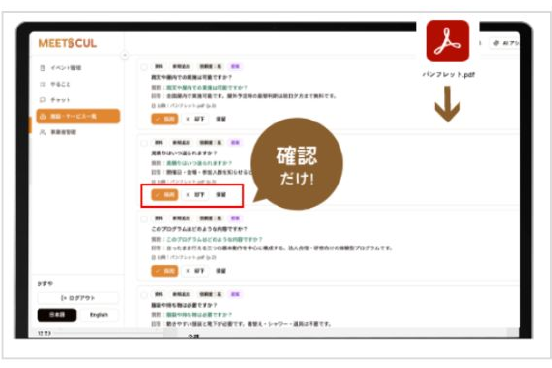Viewport: 552px width, 368px height.
Task: Select the highlighted orange sidebar item
Action: click(x=78, y=116)
